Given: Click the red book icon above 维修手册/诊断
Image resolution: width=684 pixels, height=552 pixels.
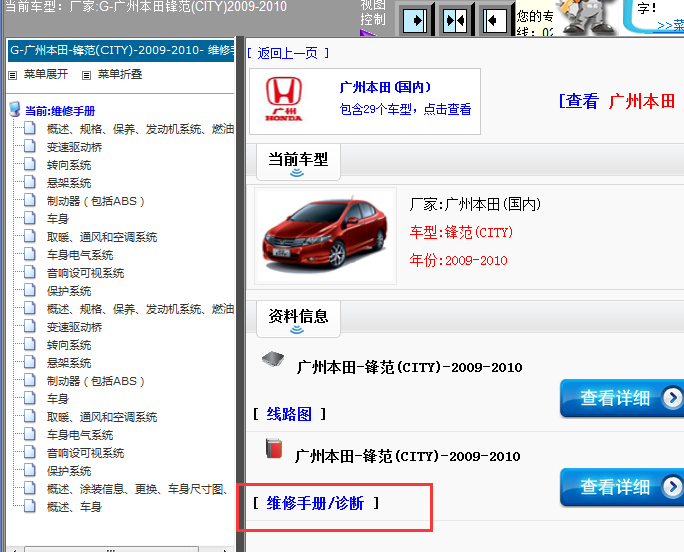Looking at the screenshot, I should tap(274, 449).
